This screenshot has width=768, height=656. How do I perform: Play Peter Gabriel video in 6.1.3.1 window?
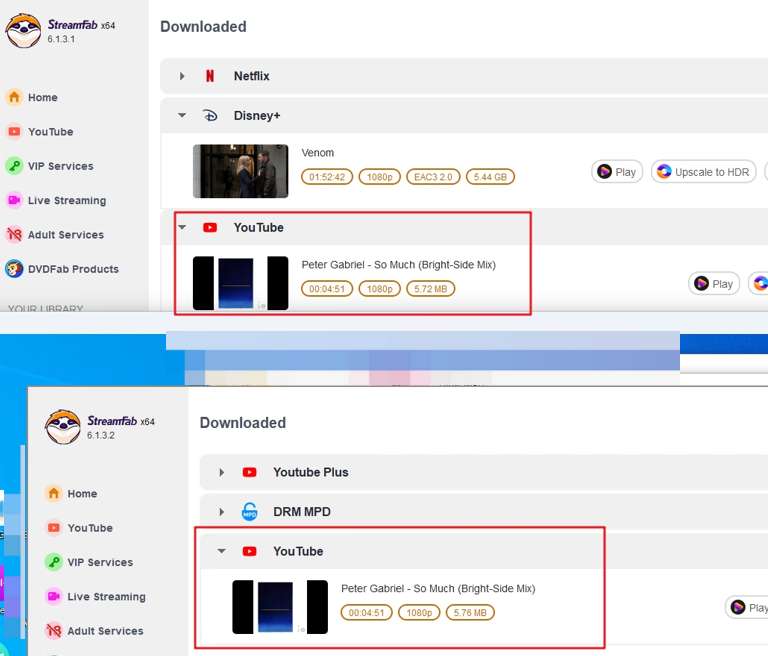tap(714, 284)
